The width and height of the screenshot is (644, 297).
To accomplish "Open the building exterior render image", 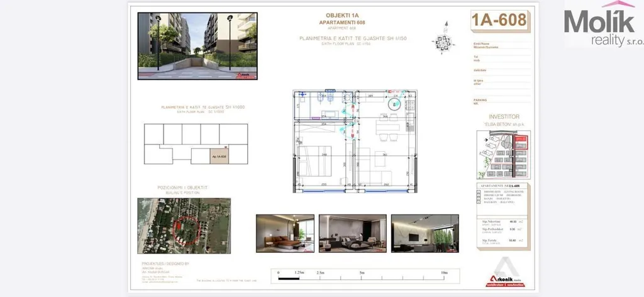I will (x=197, y=46).
